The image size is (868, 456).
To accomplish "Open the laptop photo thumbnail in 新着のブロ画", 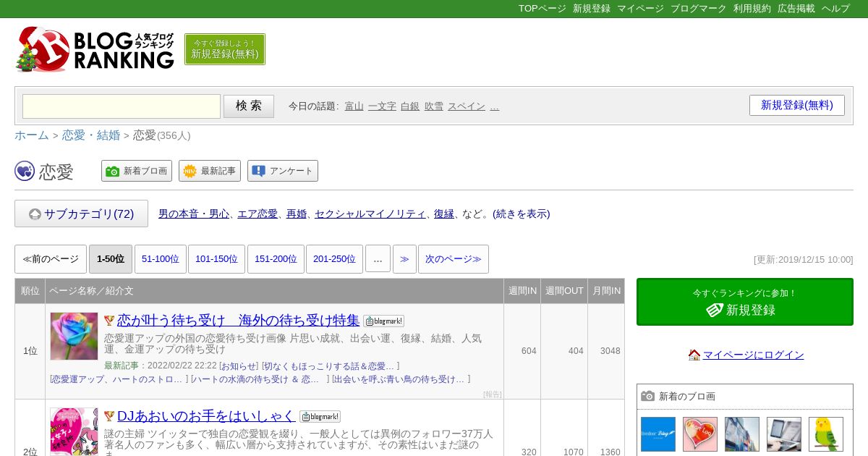I will coord(784,434).
